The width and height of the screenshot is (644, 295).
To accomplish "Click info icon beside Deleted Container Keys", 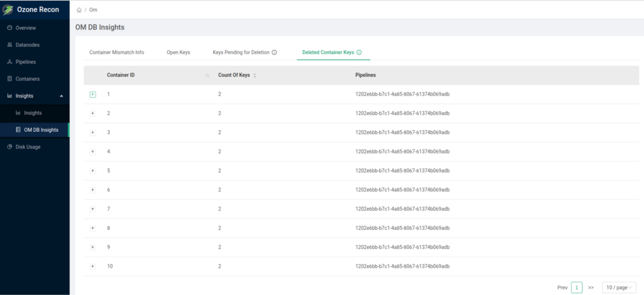I will pyautogui.click(x=359, y=52).
